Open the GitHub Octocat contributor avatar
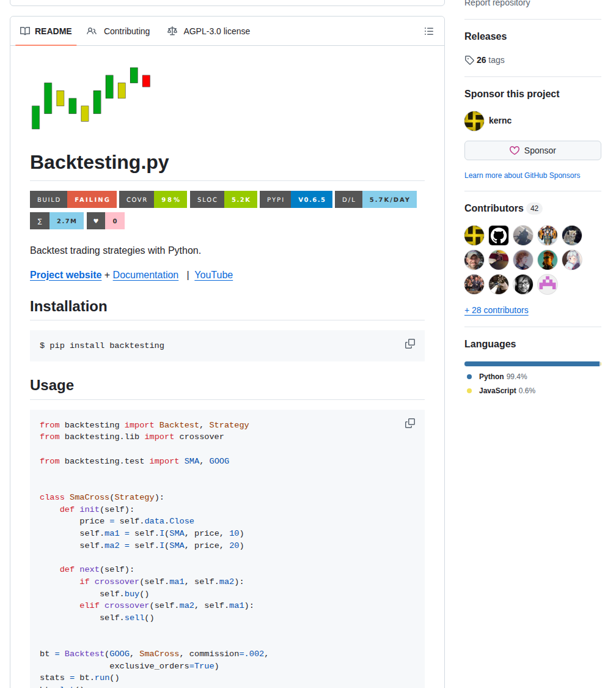616x688 pixels. [499, 235]
